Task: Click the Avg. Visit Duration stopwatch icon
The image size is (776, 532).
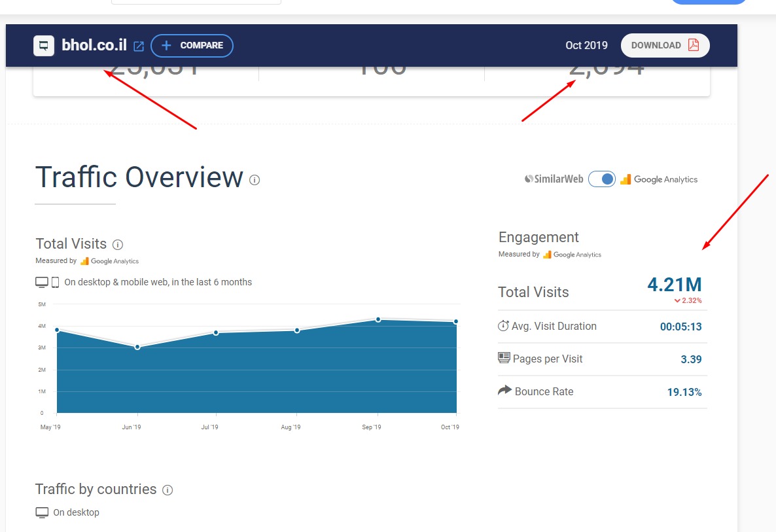Action: (x=503, y=326)
